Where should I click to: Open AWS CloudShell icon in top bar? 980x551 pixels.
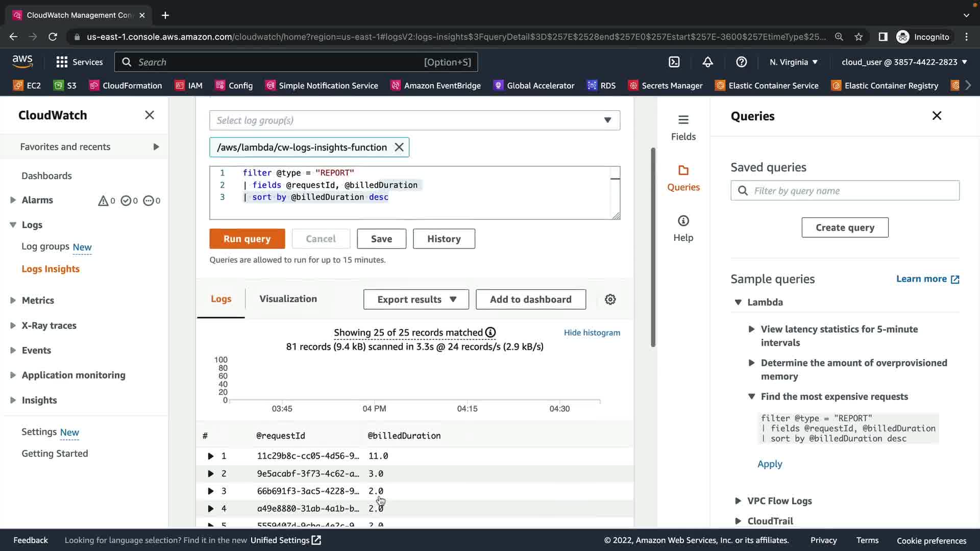click(x=674, y=62)
